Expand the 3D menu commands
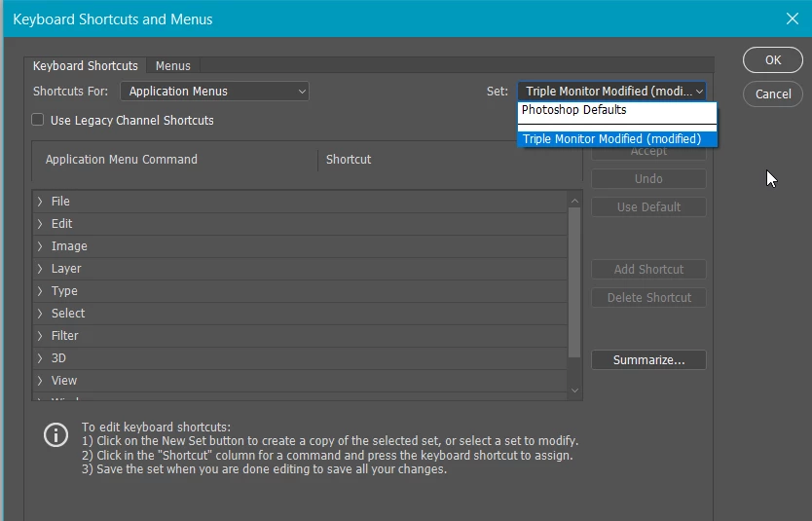Viewport: 812px width, 521px height. [40, 357]
